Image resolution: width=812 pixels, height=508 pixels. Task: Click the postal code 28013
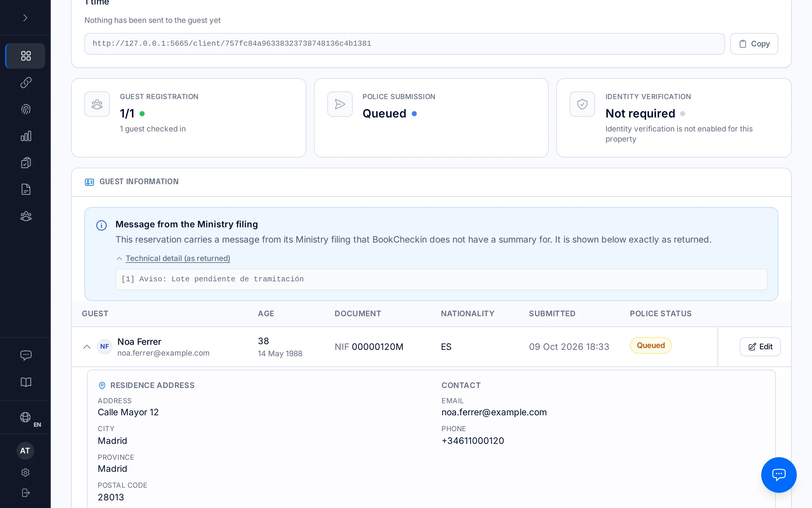coord(111,497)
